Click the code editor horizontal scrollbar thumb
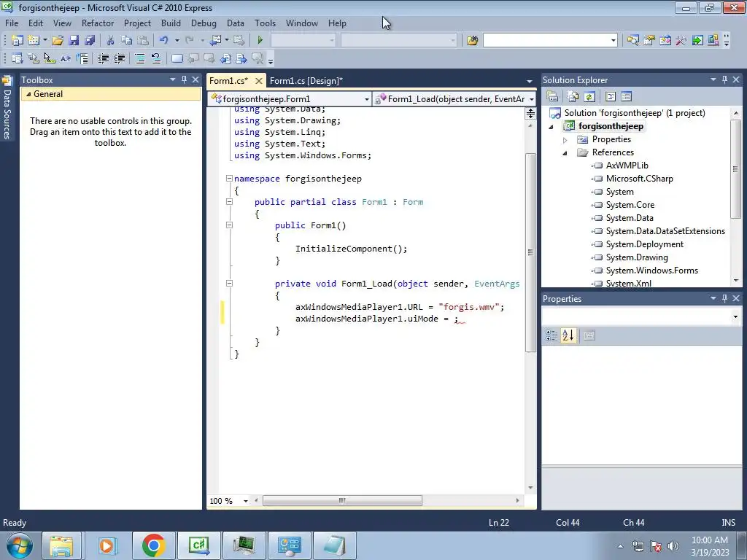 click(342, 500)
